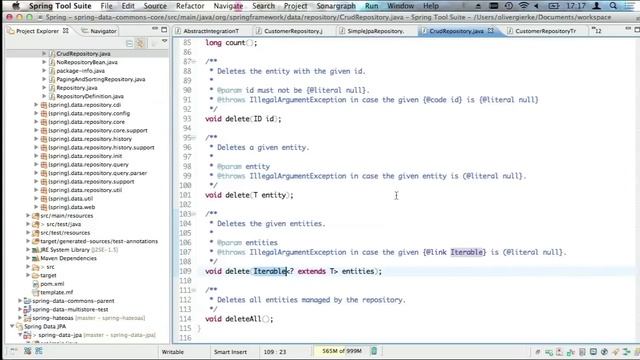Show the hidden editors list marked 12

596,31
